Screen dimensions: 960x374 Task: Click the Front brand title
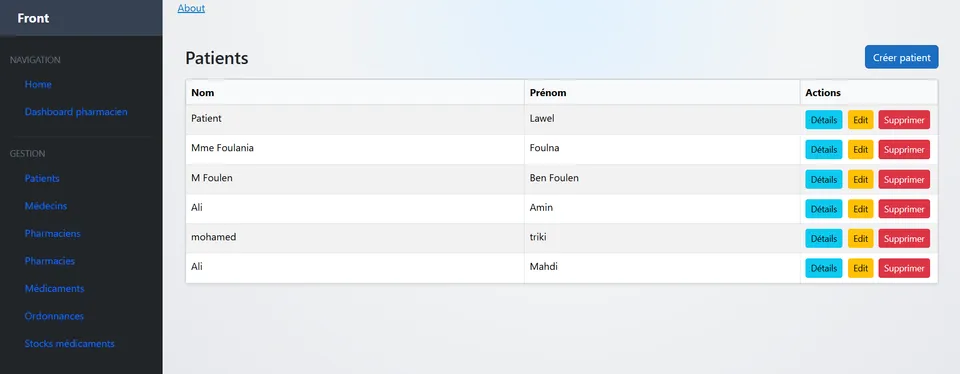[x=33, y=18]
